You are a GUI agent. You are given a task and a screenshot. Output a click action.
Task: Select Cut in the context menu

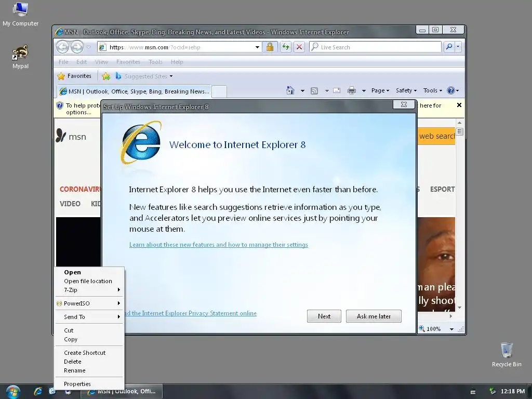click(89, 330)
